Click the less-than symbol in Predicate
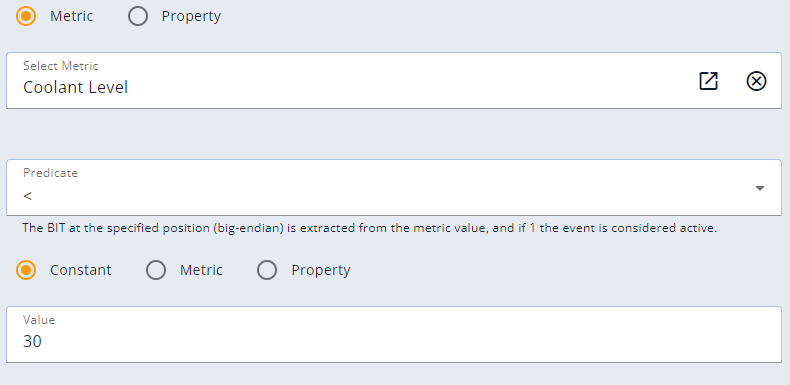Screen dimensions: 790x385 coord(28,196)
